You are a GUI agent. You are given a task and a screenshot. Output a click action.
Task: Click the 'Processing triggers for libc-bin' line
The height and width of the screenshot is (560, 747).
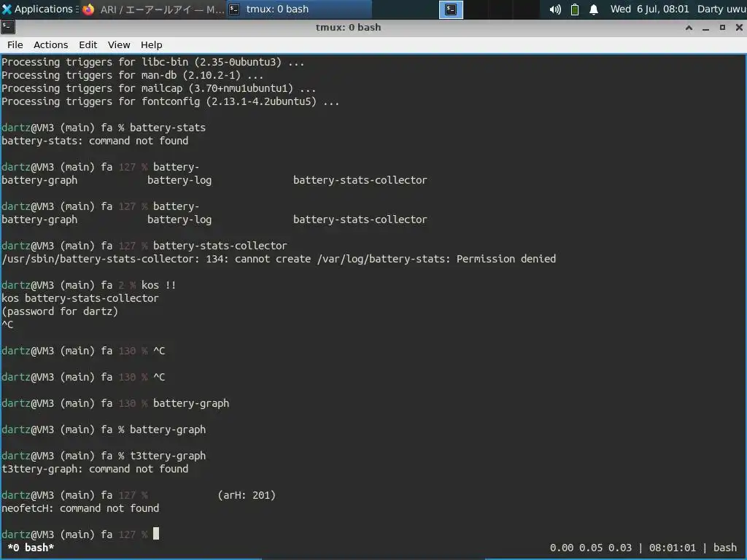(x=153, y=62)
